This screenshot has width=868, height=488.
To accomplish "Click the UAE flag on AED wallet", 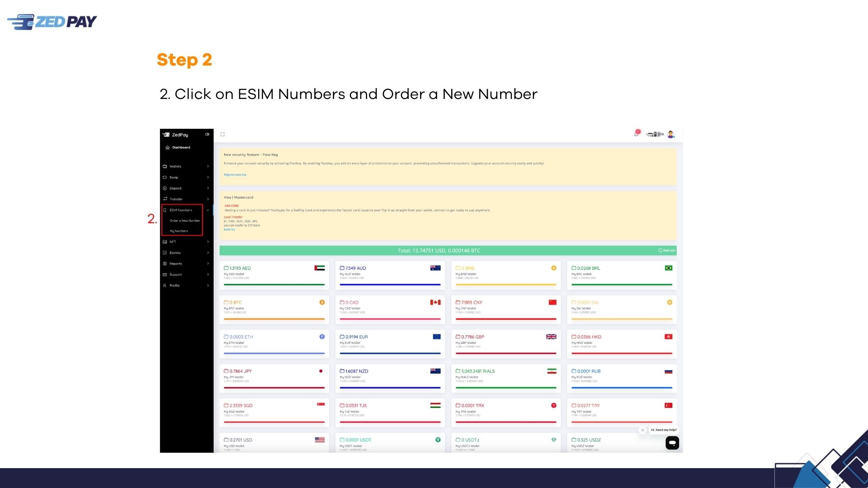I will pyautogui.click(x=320, y=268).
